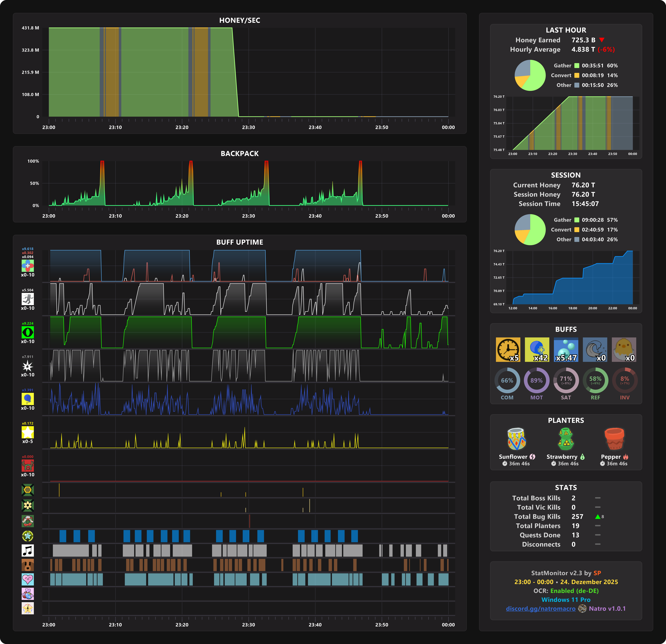Viewport: 666px width, 644px height.
Task: Click the brown bear morph icon
Action: tap(28, 565)
